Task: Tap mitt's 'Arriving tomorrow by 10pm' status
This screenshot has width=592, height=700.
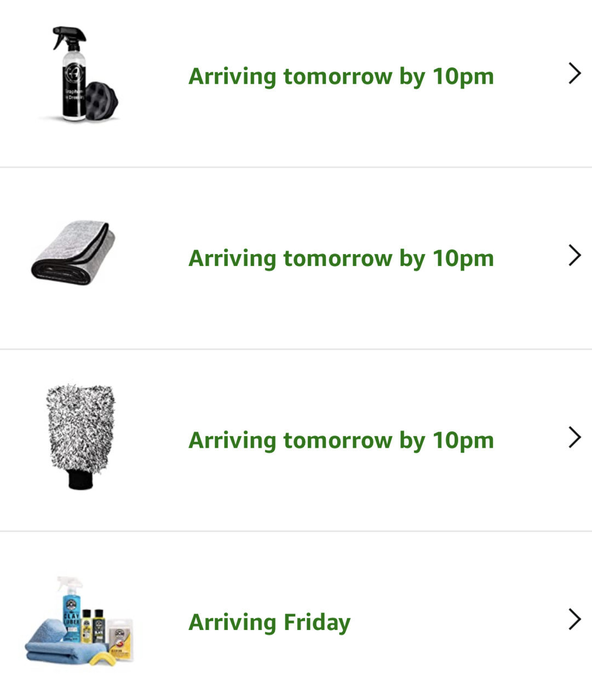Action: coord(341,440)
